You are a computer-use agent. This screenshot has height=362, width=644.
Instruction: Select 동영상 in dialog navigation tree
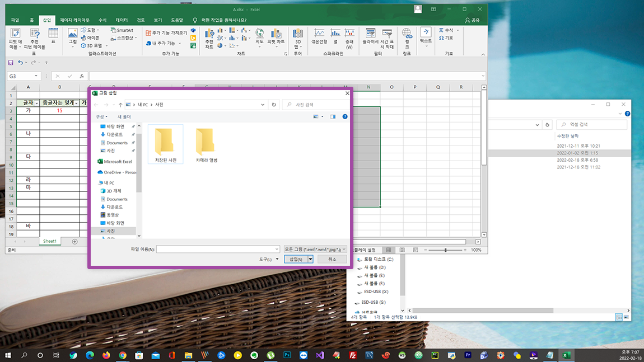pyautogui.click(x=110, y=215)
